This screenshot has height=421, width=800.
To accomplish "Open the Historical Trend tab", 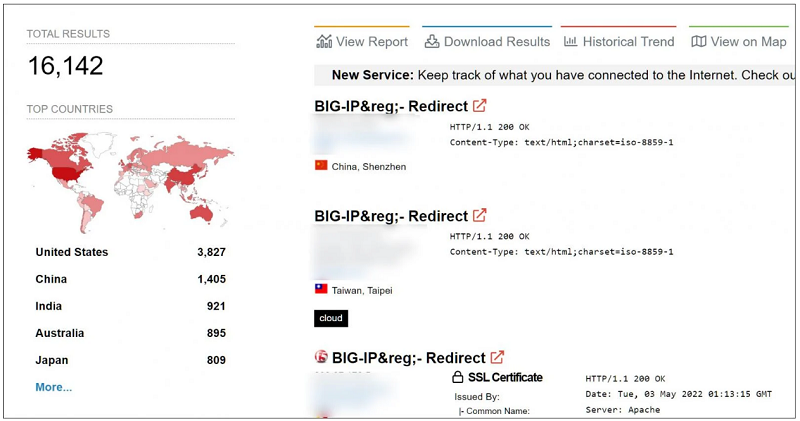I will coord(619,41).
